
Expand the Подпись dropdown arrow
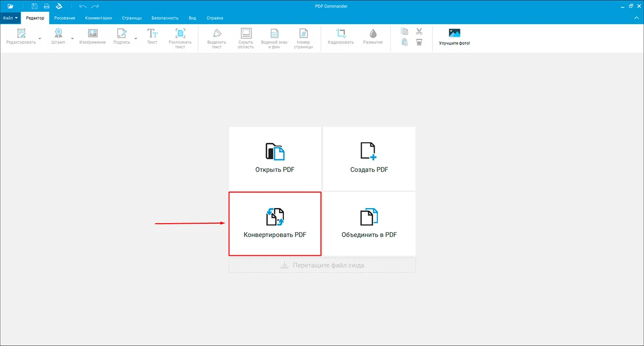(x=136, y=39)
